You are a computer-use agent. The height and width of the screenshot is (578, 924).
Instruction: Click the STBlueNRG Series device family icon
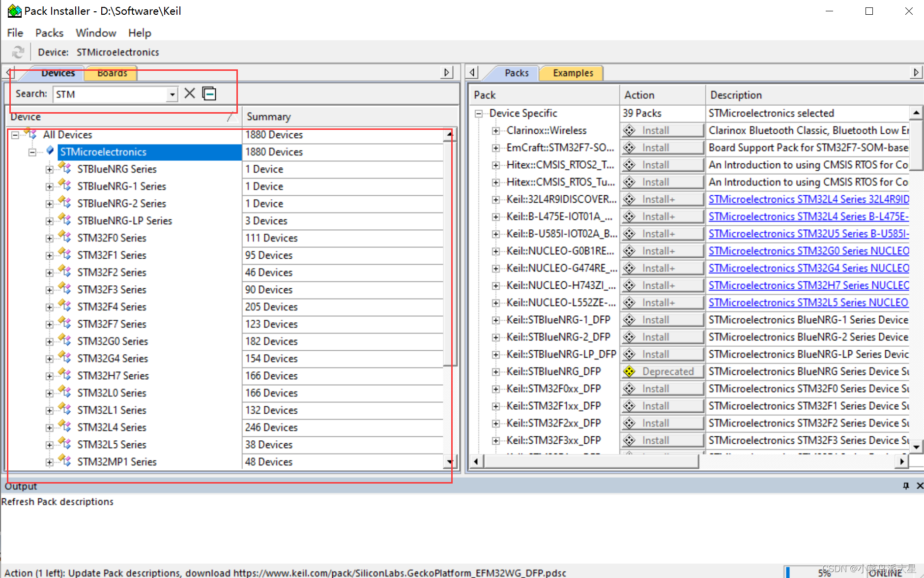click(65, 169)
